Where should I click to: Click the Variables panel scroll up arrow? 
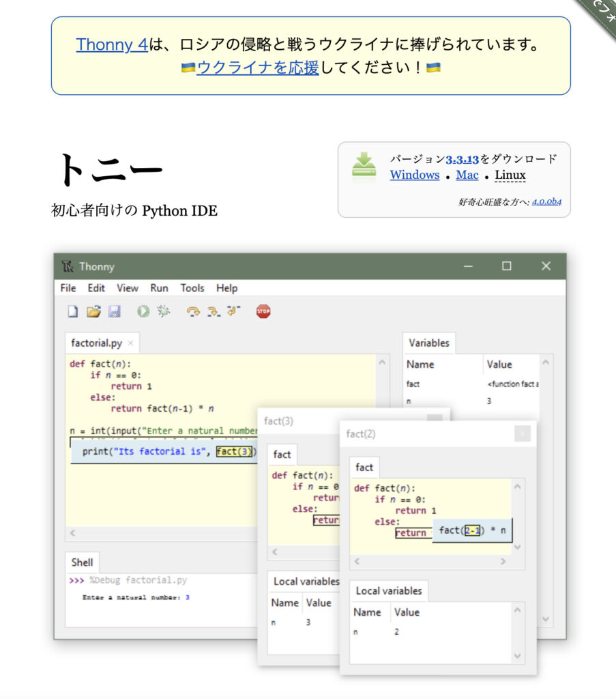[546, 362]
